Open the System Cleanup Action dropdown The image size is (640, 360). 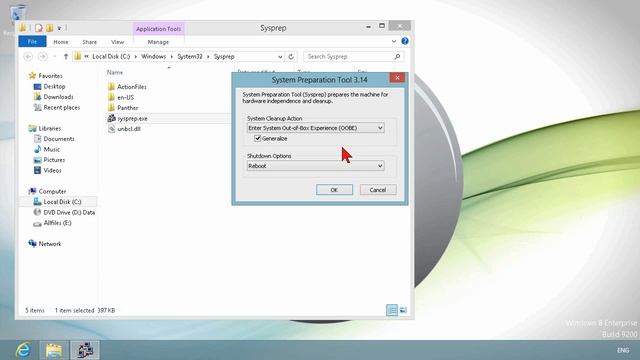tap(315, 128)
